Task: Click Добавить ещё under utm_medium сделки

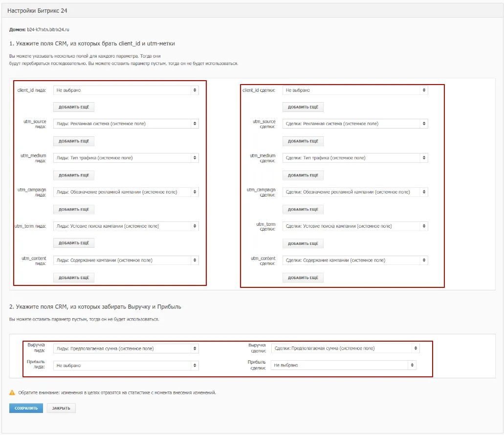Action: click(x=303, y=175)
